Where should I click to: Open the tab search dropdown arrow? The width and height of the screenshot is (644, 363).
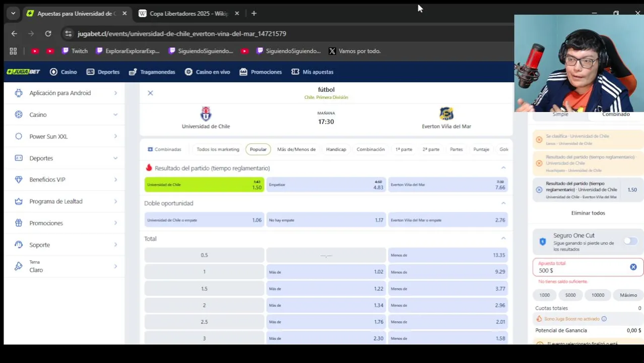[x=13, y=14]
